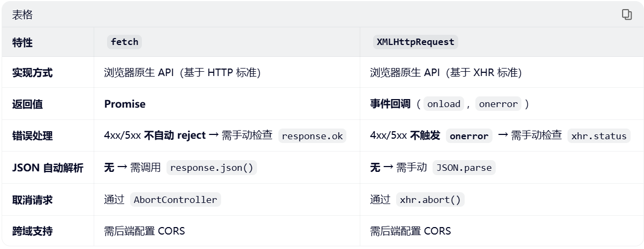
Task: Click the 取消请求 row label
Action: (33, 200)
